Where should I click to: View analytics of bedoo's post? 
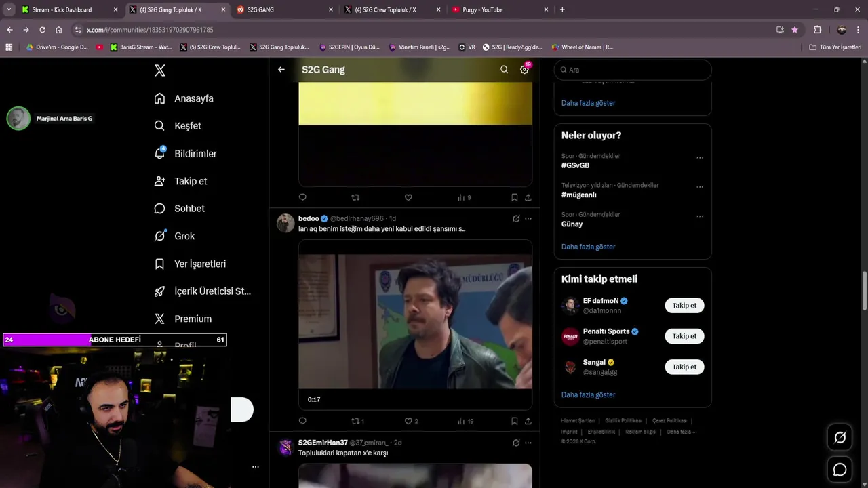point(466,421)
